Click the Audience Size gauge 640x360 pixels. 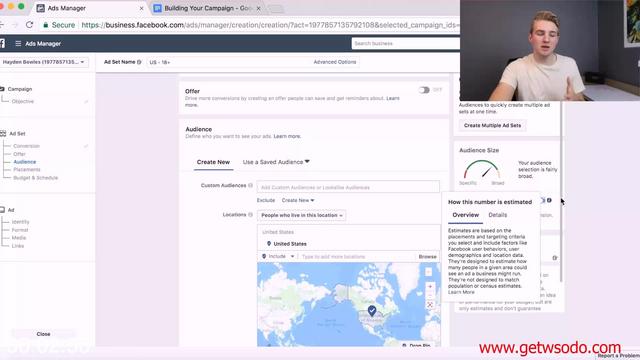pyautogui.click(x=482, y=169)
